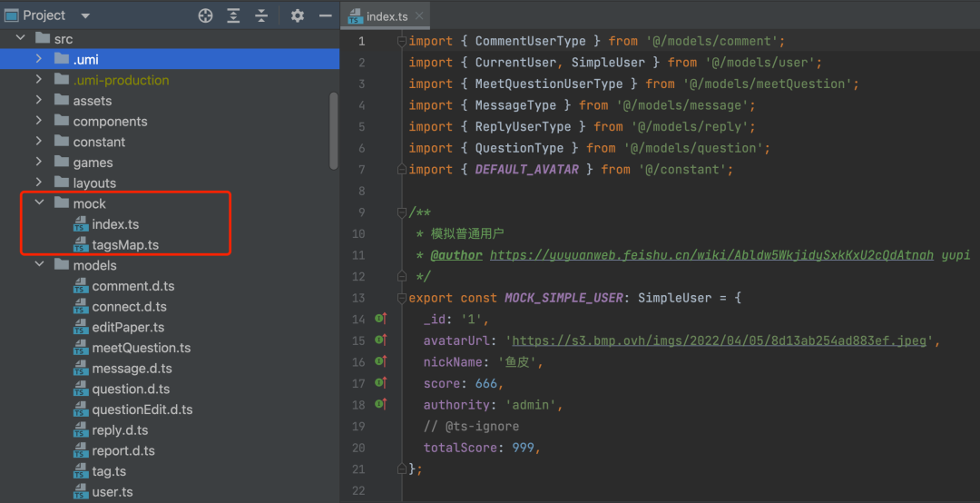The image size is (980, 503).
Task: Collapse the mock folder
Action: coord(39,203)
